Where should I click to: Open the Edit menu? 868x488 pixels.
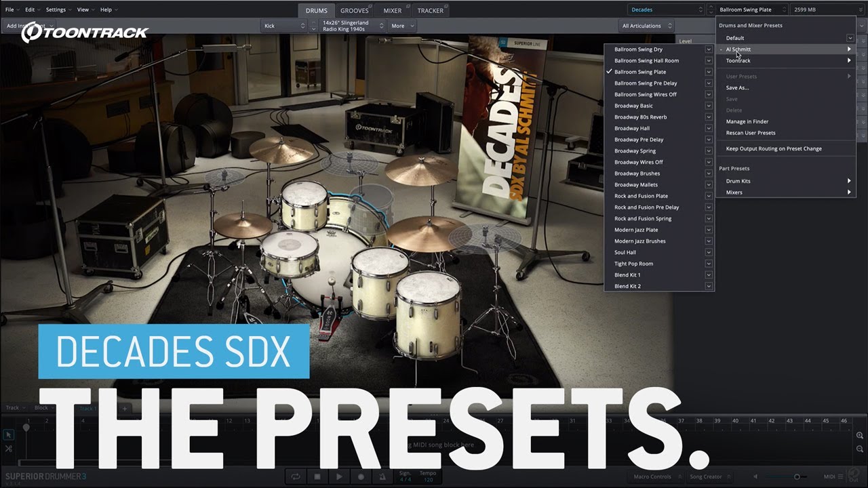click(33, 9)
